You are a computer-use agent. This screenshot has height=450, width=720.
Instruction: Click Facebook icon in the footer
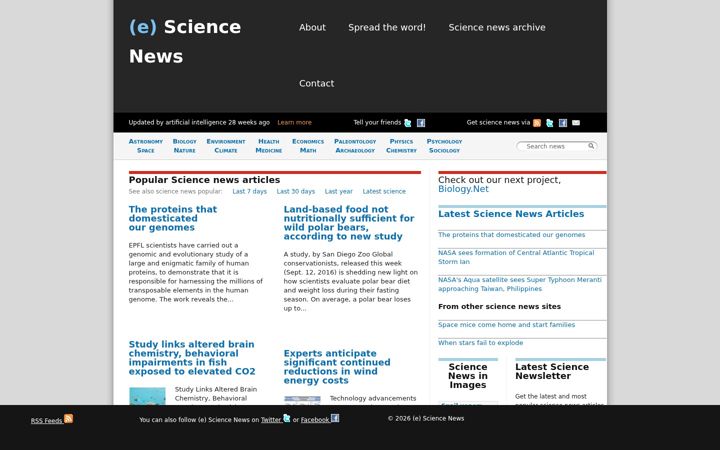point(335,418)
